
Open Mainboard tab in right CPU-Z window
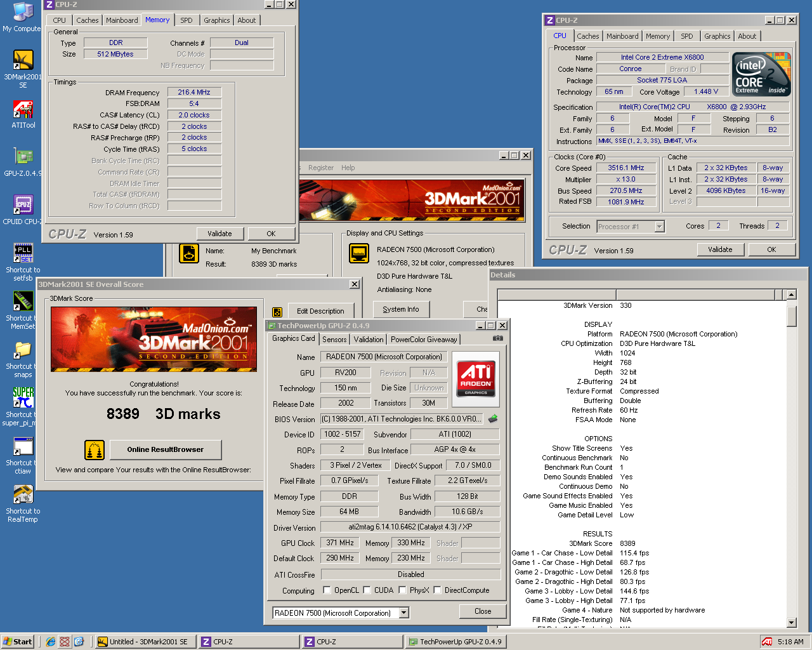[x=622, y=36]
